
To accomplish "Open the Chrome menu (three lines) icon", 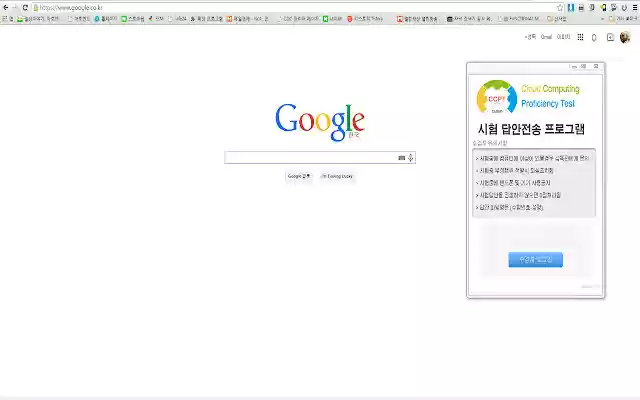I will (635, 7).
